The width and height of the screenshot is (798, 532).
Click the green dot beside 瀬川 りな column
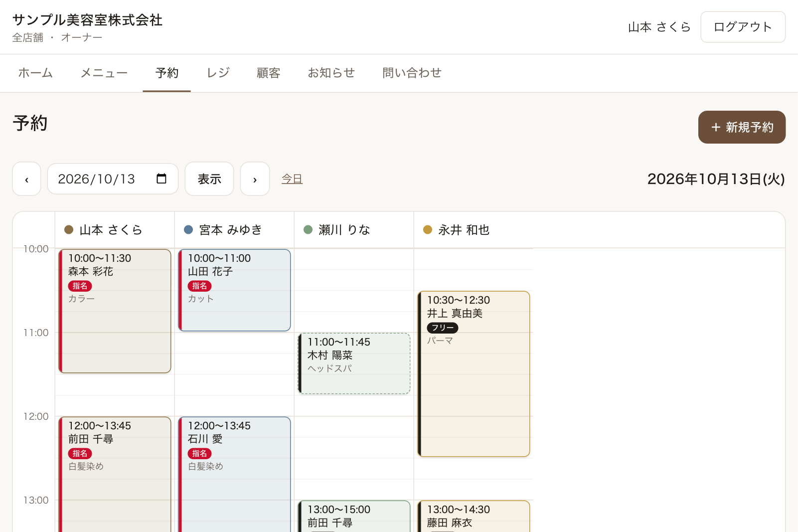pyautogui.click(x=308, y=230)
